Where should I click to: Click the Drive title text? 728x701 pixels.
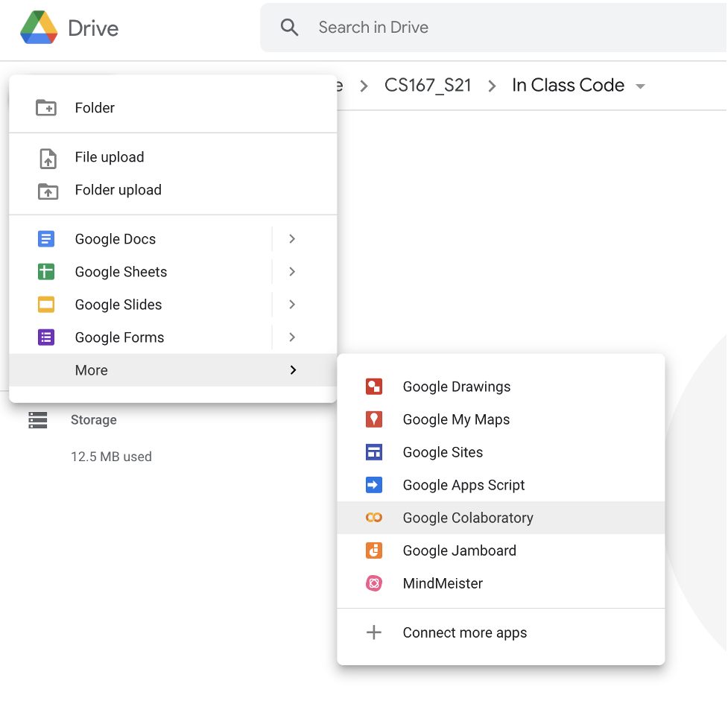pos(93,28)
